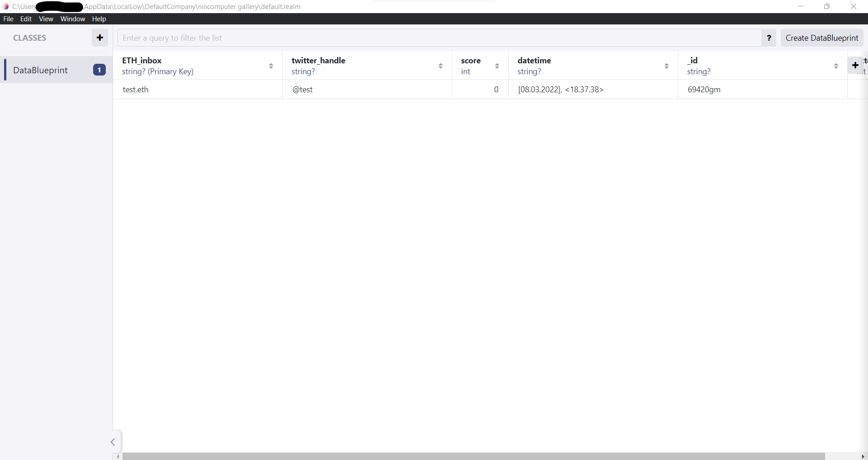Add a new class with plus icon

[x=100, y=38]
